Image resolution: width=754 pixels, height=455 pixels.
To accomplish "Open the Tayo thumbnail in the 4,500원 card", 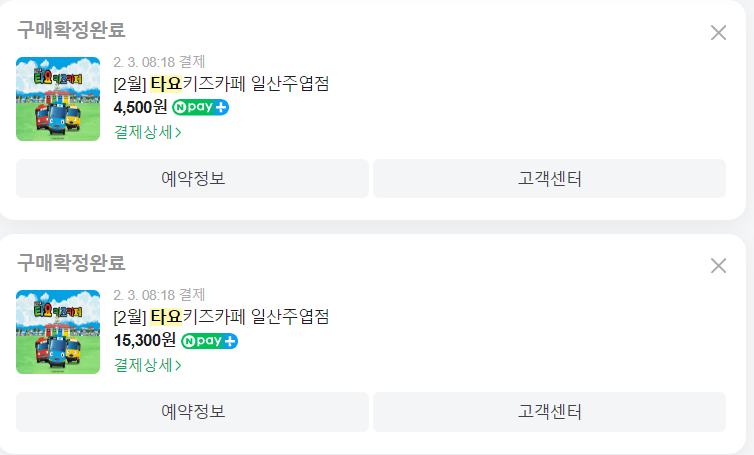I will (58, 98).
